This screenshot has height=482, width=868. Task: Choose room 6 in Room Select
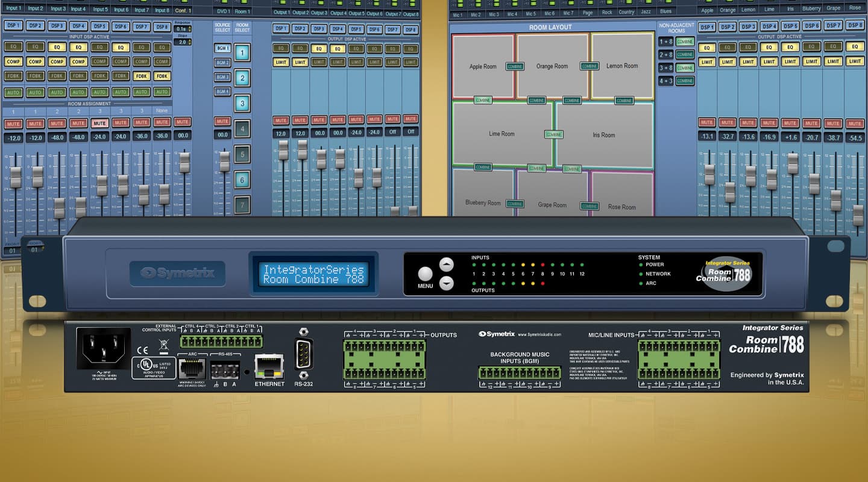242,180
